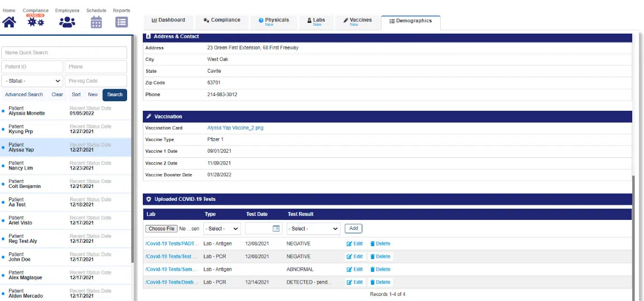The width and height of the screenshot is (644, 301).
Task: Go to the Physicals tab
Action: tap(274, 21)
